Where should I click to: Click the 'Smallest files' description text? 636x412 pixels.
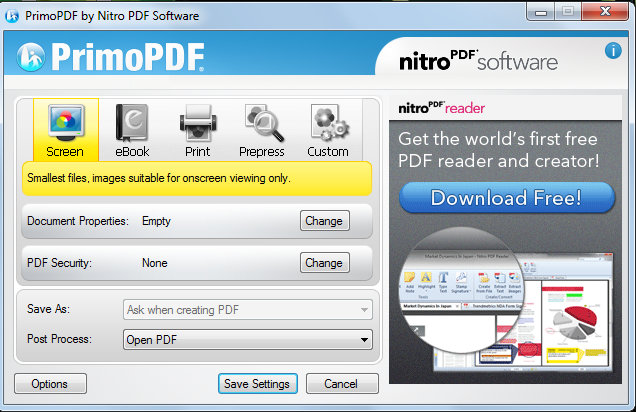[x=159, y=178]
